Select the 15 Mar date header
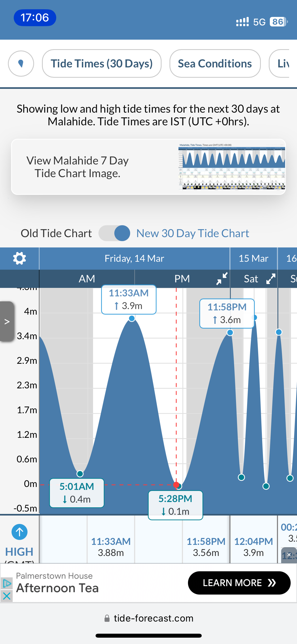Screen dimensions: 297x644 point(253,258)
